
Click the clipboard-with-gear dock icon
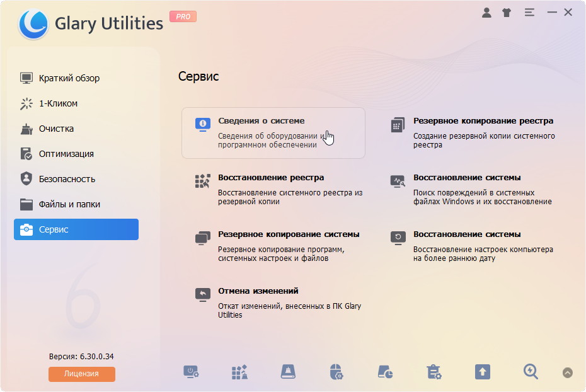click(x=434, y=372)
